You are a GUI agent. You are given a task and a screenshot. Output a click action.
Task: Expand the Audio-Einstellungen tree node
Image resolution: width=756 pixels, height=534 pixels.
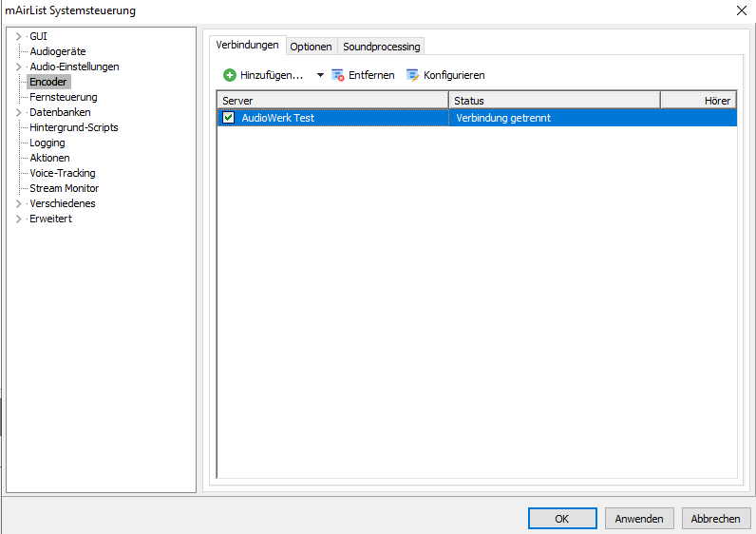pyautogui.click(x=19, y=67)
